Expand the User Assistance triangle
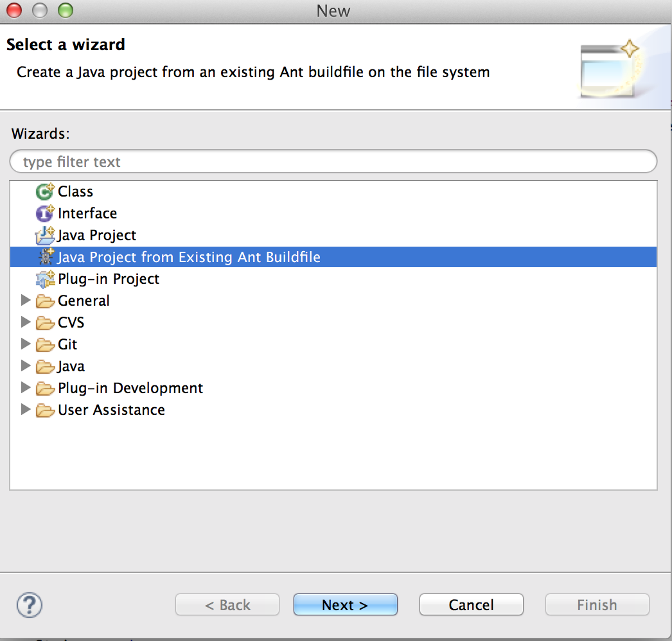672x641 pixels. (x=26, y=410)
